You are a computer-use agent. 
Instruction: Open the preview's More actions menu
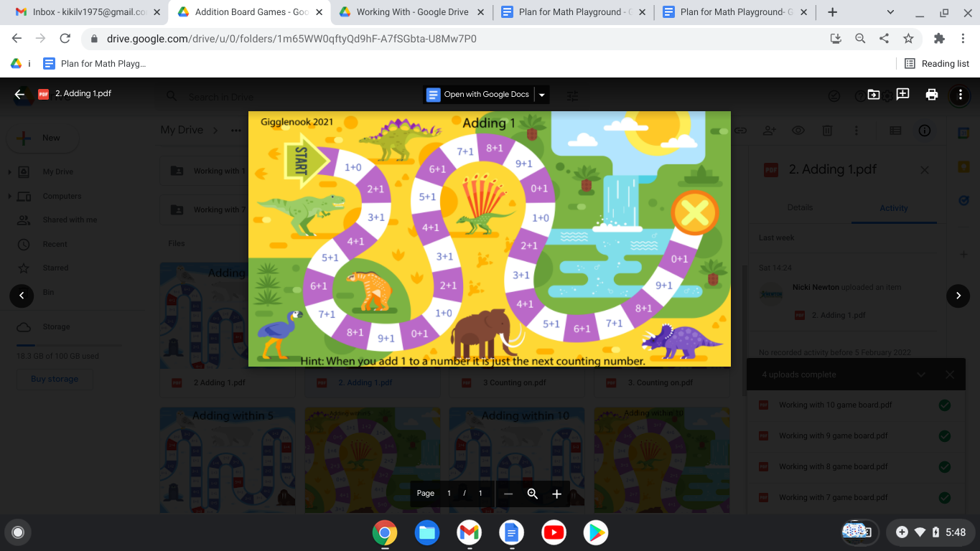tap(961, 94)
